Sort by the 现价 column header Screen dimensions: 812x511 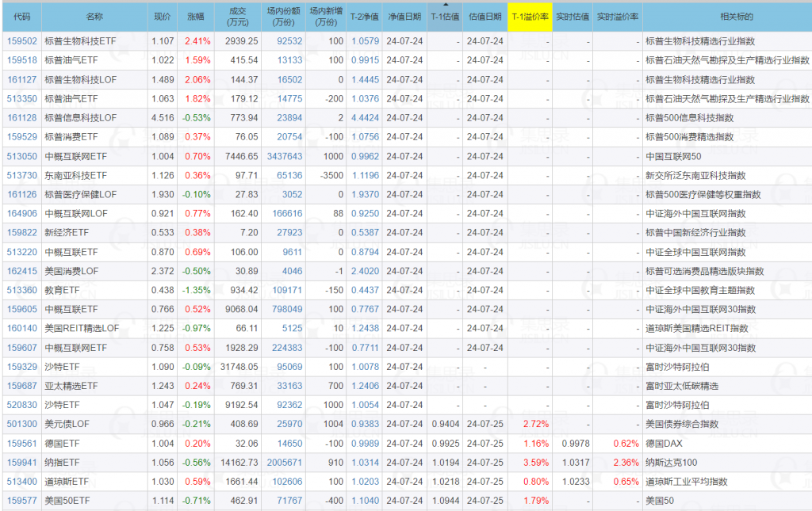pos(162,17)
